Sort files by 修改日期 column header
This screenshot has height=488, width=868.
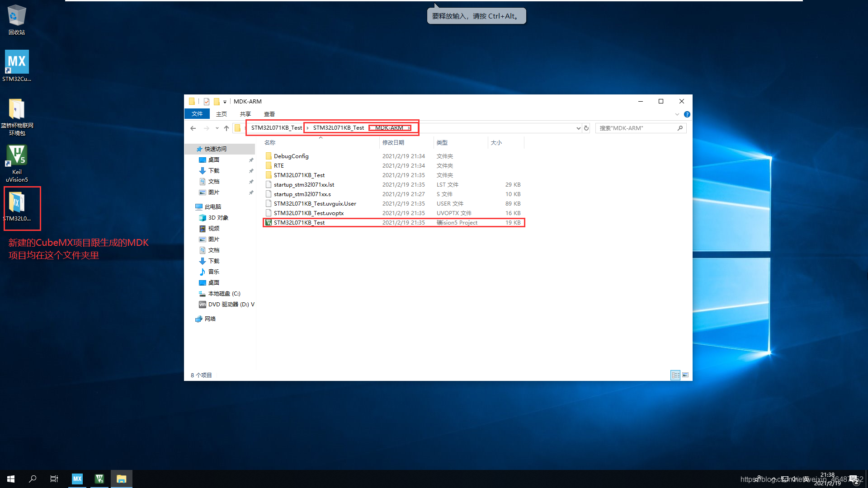(x=393, y=143)
